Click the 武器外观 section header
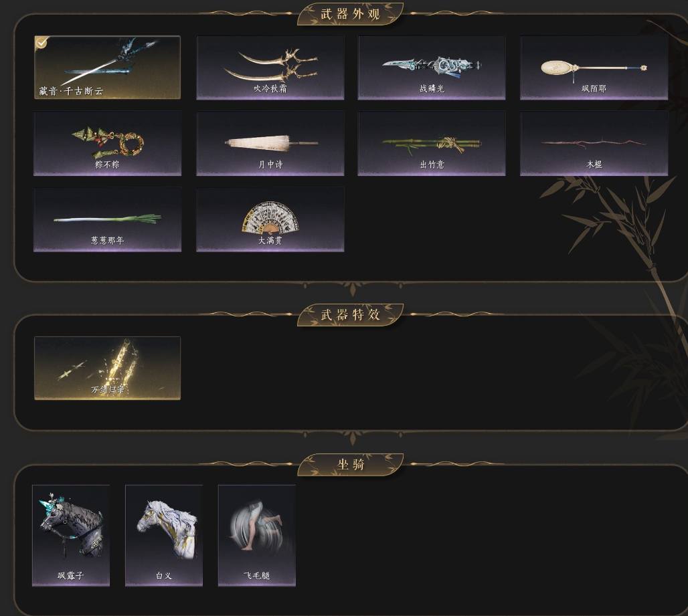Screen dimensions: 688x616 [x=350, y=14]
